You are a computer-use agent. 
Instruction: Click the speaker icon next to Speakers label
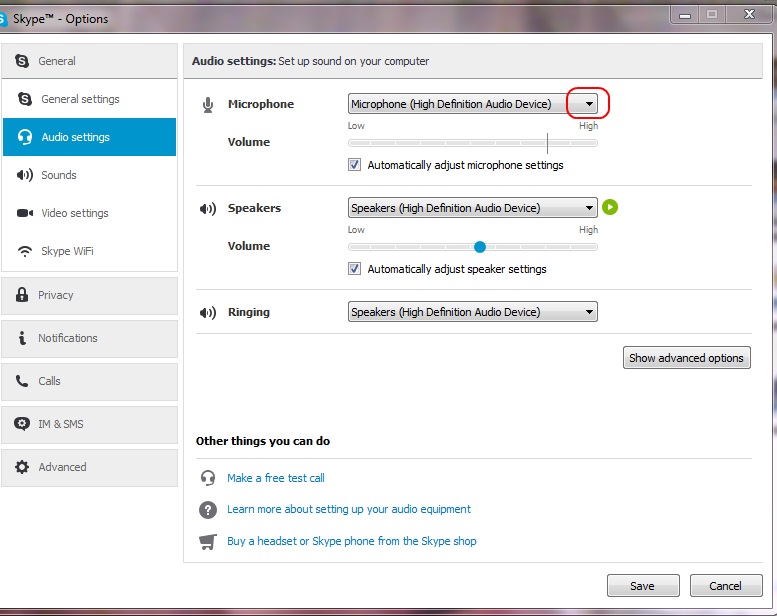point(208,209)
